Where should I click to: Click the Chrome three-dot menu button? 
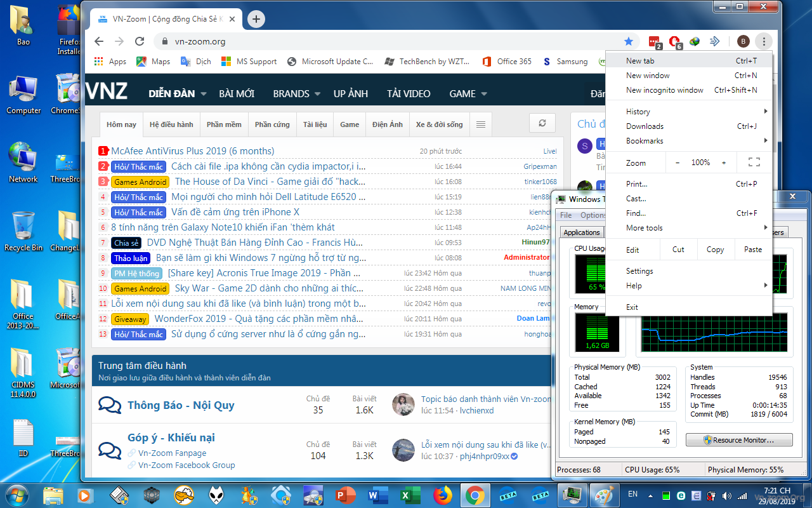tap(764, 41)
